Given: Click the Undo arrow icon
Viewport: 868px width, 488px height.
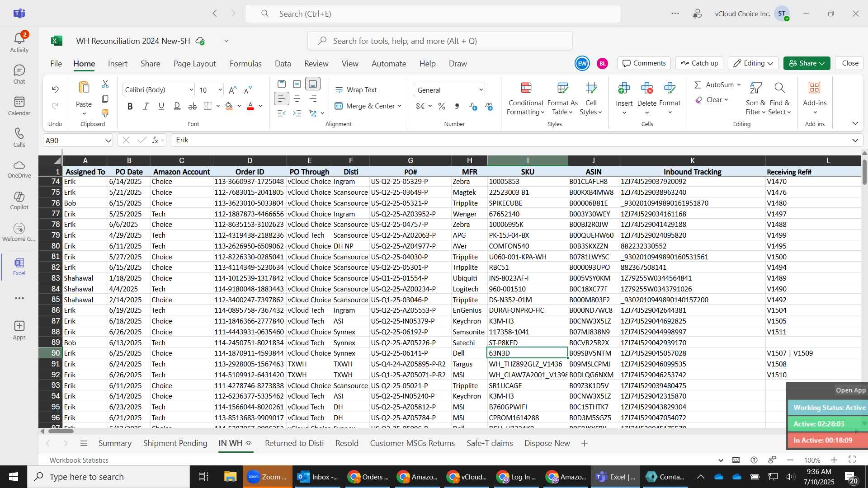Looking at the screenshot, I should pos(55,89).
